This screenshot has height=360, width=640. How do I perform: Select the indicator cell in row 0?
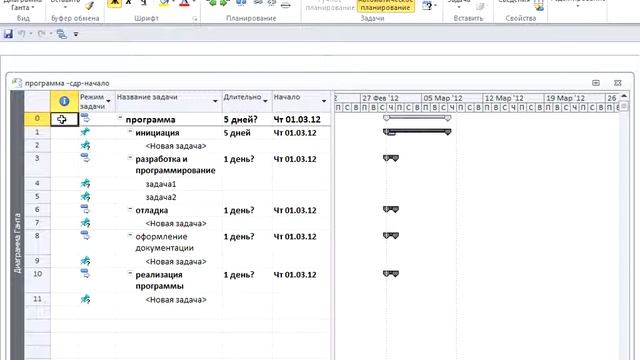64,119
